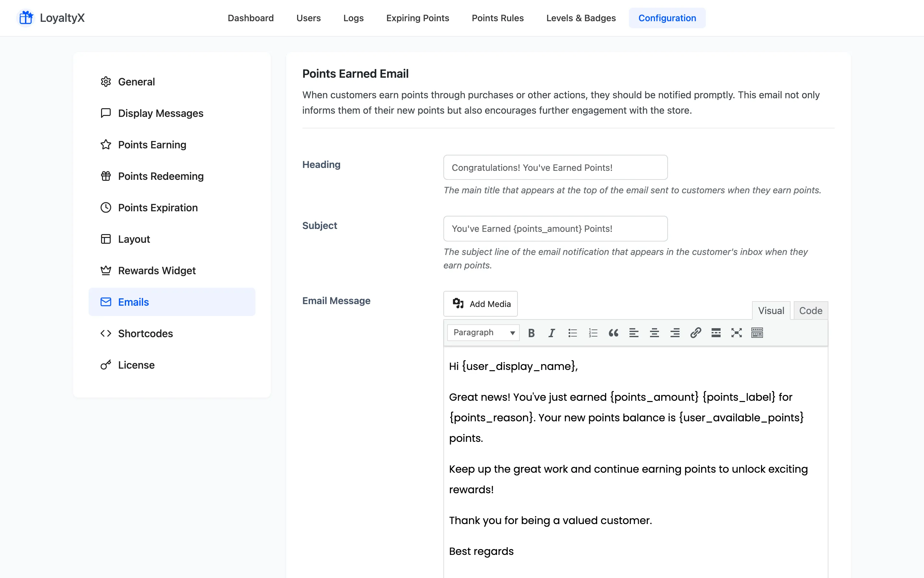Click the Layout panel icon

[x=106, y=239]
